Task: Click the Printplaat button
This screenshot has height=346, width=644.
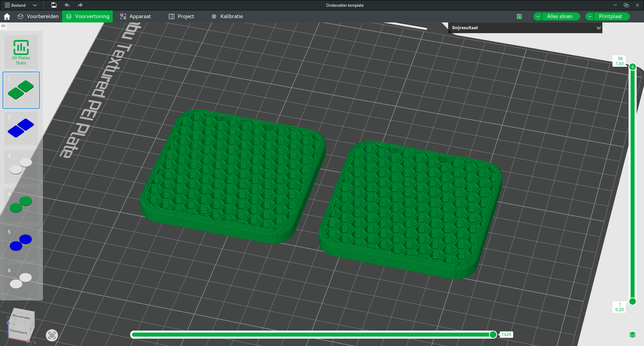Action: [611, 16]
